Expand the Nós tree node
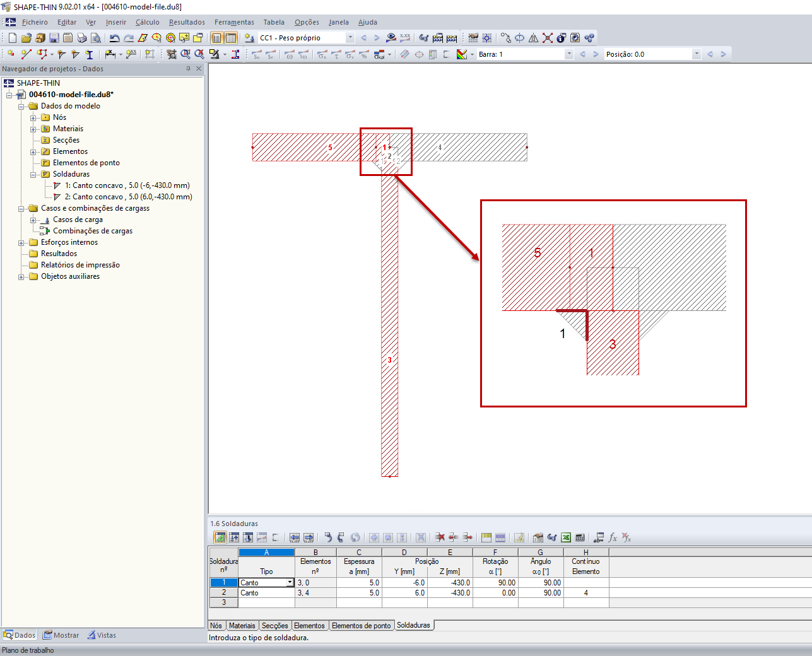The height and width of the screenshot is (656, 812). click(x=33, y=117)
